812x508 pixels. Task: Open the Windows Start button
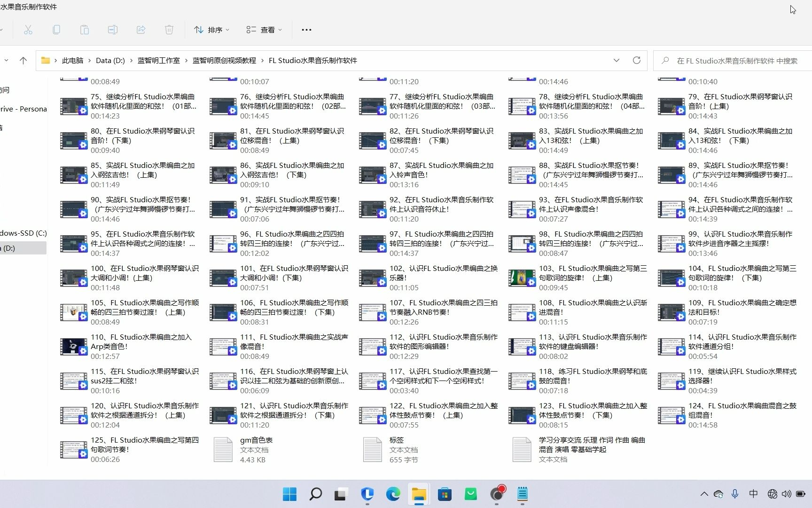click(x=289, y=494)
